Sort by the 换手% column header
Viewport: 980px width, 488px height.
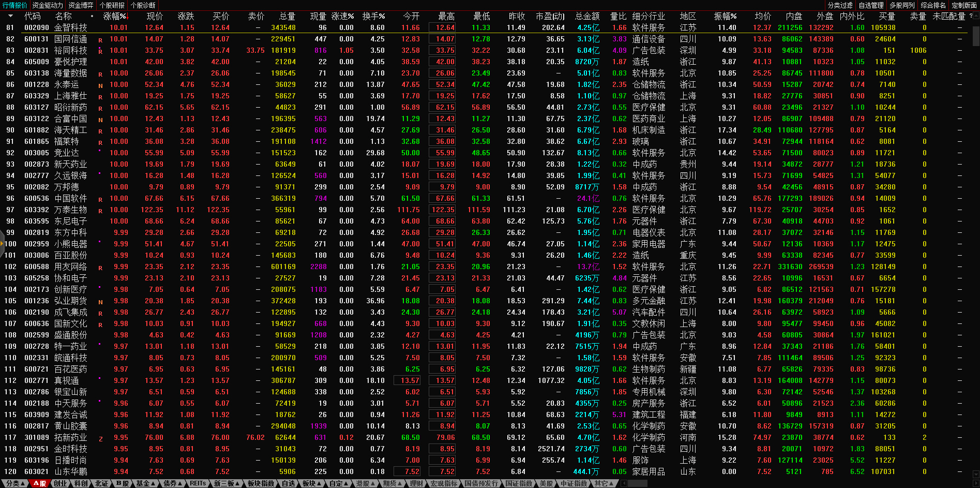[373, 17]
